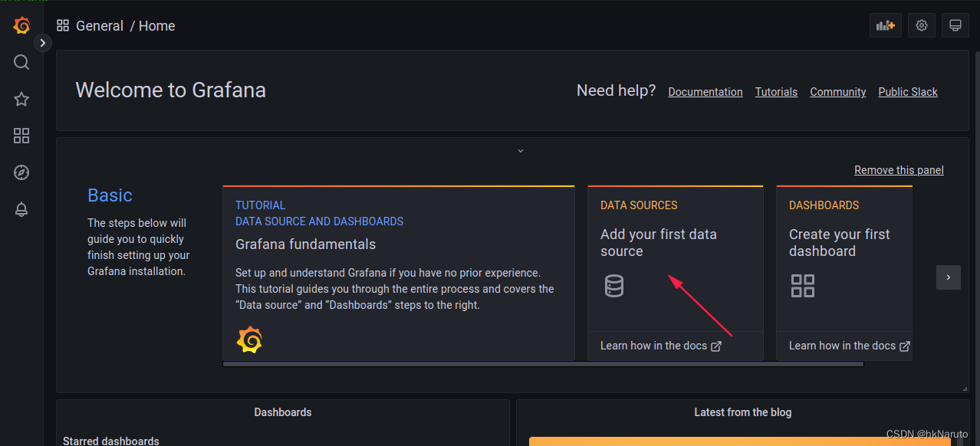
Task: Click the Home breadcrumb
Action: [x=156, y=25]
